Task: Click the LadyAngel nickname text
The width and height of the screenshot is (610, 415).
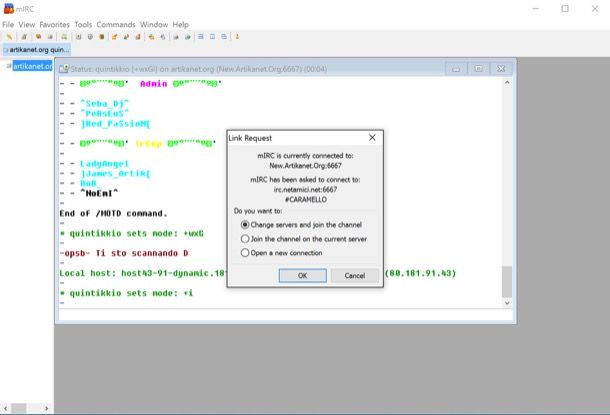Action: (x=104, y=163)
